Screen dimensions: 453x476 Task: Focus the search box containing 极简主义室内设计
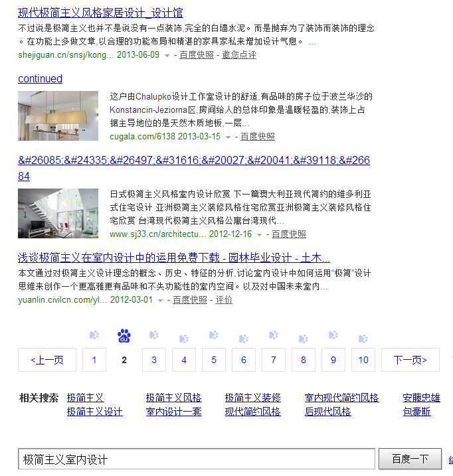pyautogui.click(x=196, y=459)
